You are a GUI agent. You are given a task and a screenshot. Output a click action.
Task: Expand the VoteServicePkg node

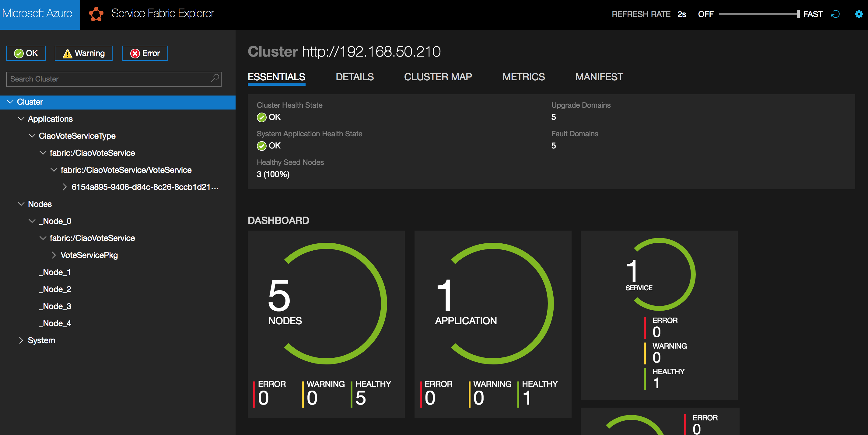point(54,255)
